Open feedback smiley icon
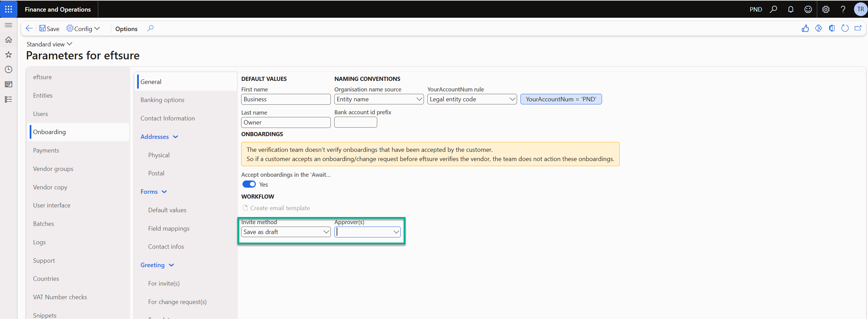868x319 pixels. click(x=808, y=9)
